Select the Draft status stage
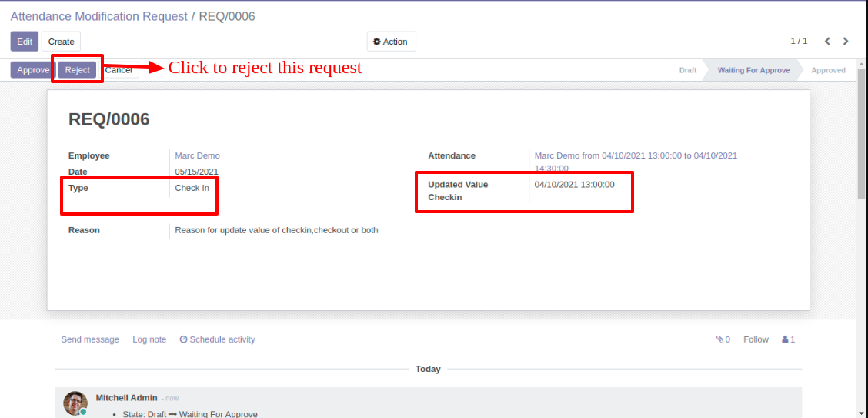 (687, 70)
